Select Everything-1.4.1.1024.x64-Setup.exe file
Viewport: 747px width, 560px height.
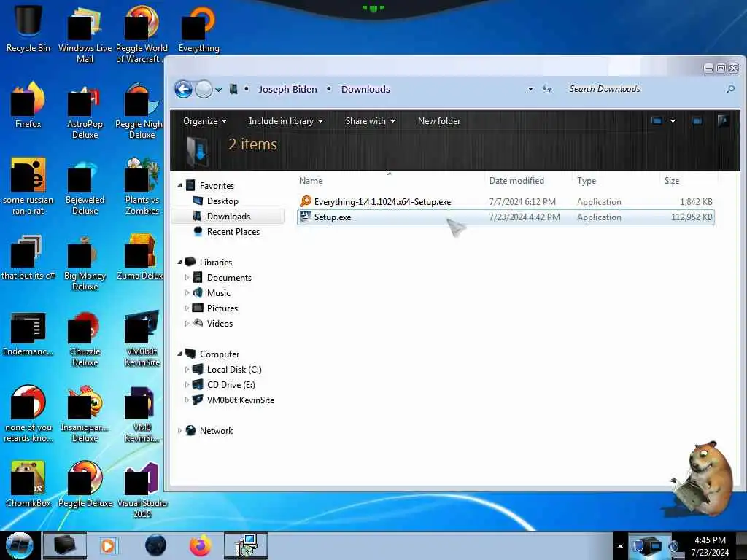506,202
